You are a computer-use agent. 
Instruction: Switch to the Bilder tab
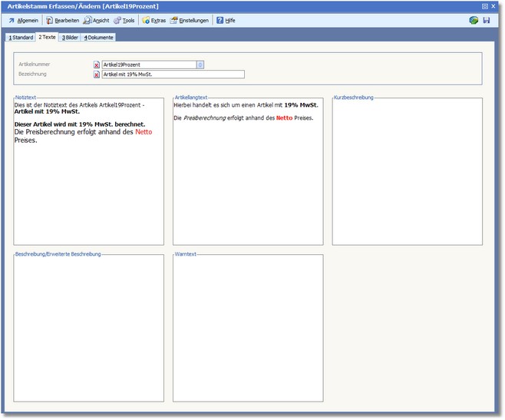point(70,37)
